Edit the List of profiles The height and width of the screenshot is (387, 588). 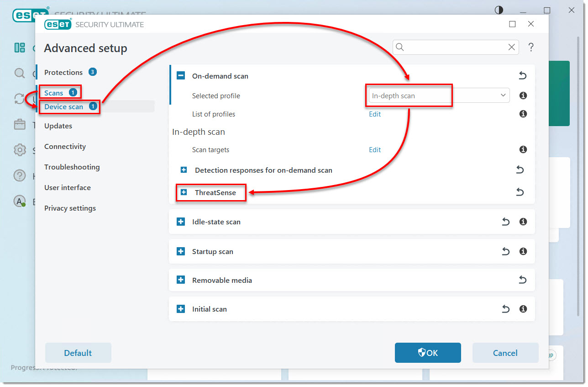pyautogui.click(x=375, y=114)
